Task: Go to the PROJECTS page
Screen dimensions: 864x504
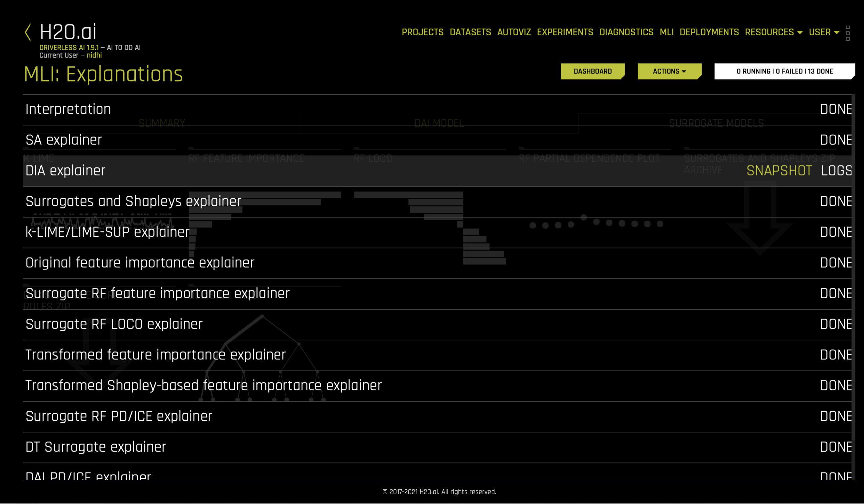Action: tap(422, 32)
